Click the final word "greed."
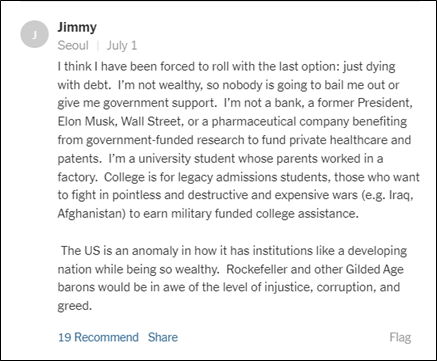Screen dimensions: 437x361 (74, 306)
